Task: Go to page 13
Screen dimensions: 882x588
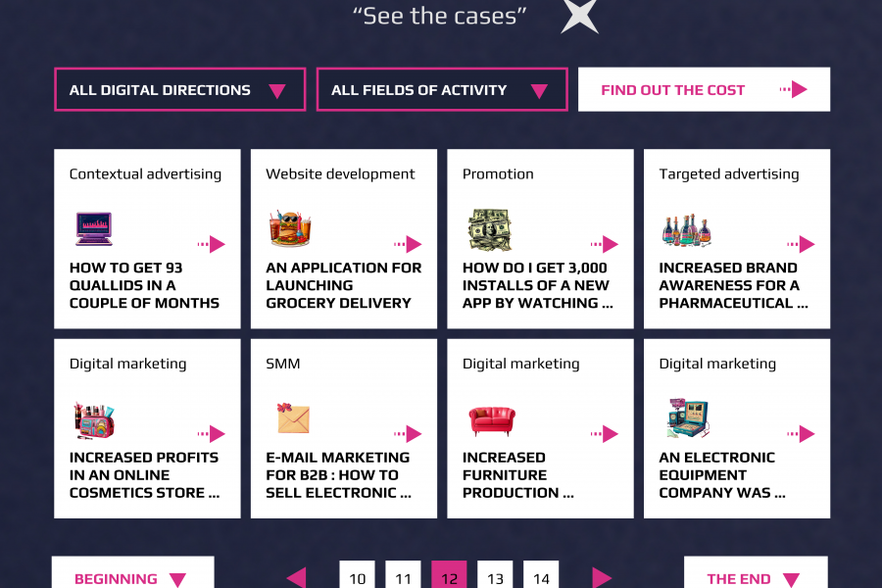Action: coord(495,577)
